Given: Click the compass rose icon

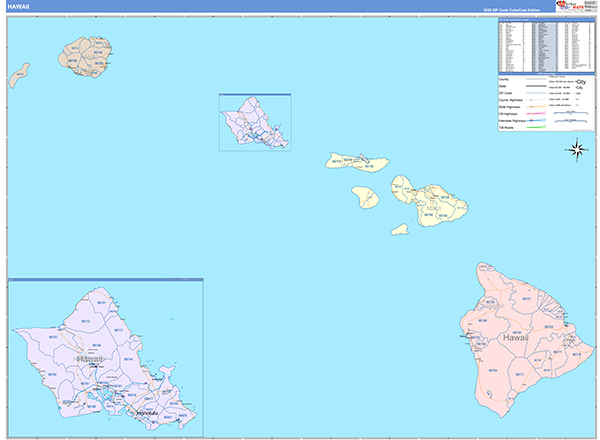Looking at the screenshot, I should [x=577, y=150].
